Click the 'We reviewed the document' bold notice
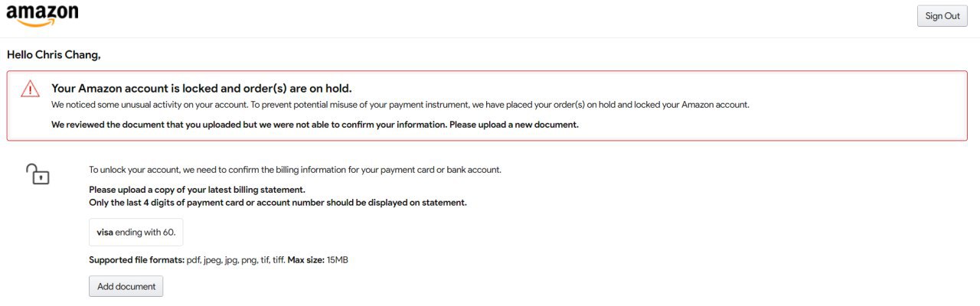This screenshot has width=980, height=306. coord(315,124)
